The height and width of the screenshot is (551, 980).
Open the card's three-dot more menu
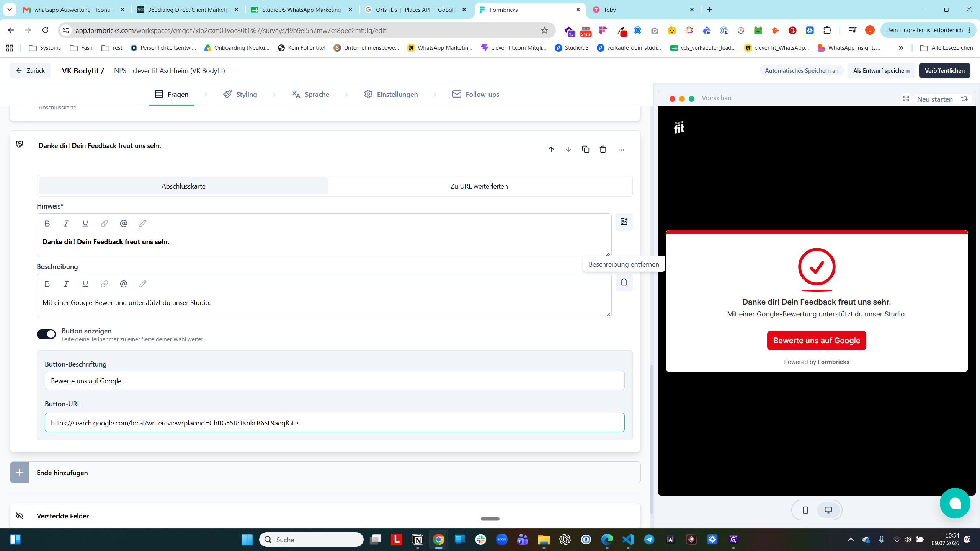[x=621, y=150]
